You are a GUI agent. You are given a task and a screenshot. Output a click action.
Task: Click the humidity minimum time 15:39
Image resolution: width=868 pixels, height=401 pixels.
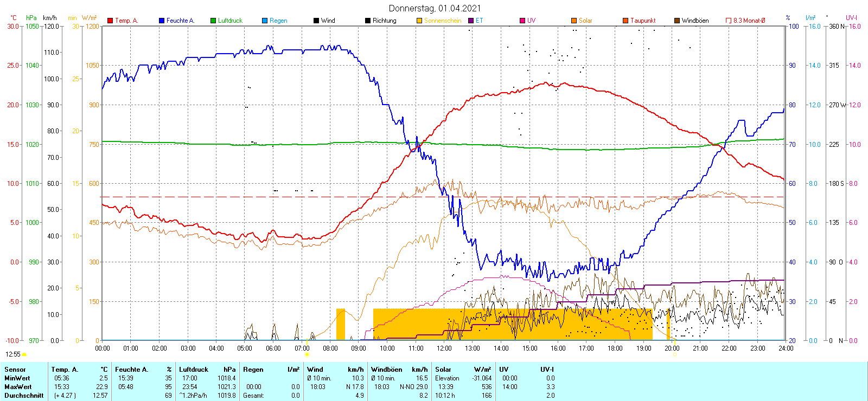[125, 378]
